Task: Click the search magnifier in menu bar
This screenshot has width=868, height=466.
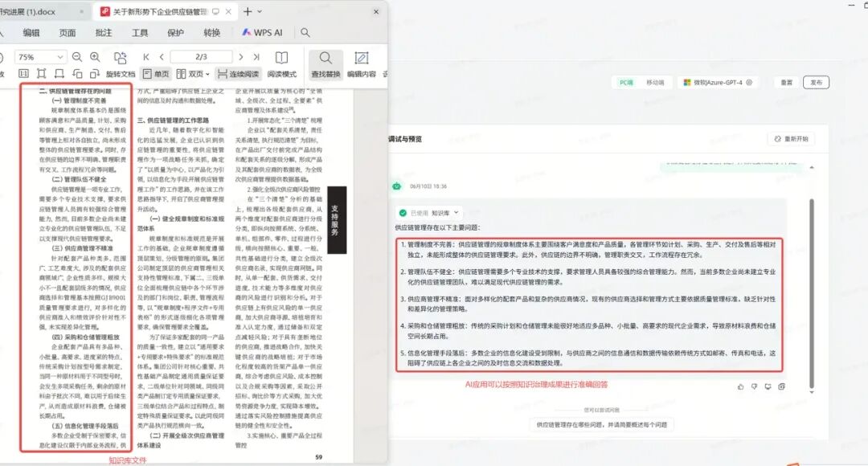Action: pos(305,33)
